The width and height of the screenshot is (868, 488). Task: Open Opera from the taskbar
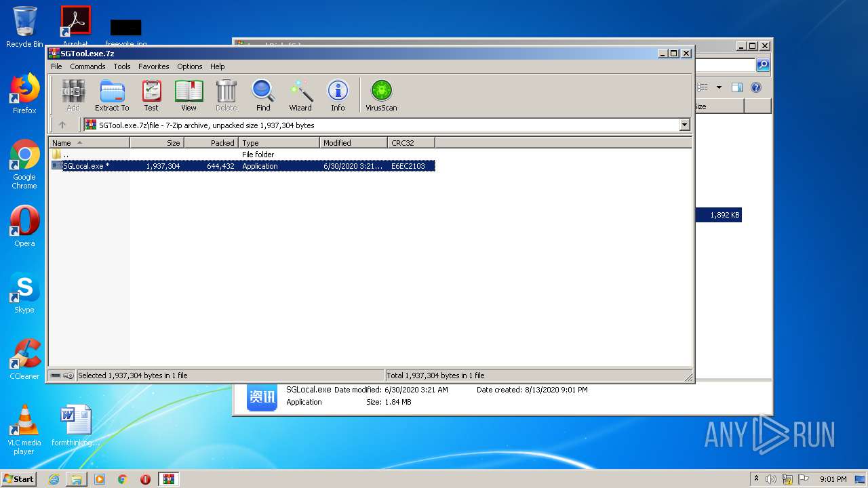pos(145,479)
